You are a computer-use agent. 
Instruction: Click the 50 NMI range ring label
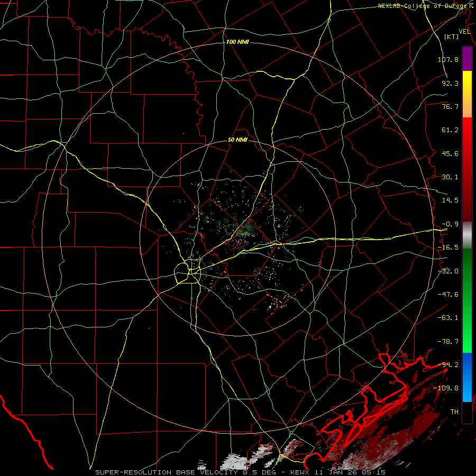tap(237, 140)
